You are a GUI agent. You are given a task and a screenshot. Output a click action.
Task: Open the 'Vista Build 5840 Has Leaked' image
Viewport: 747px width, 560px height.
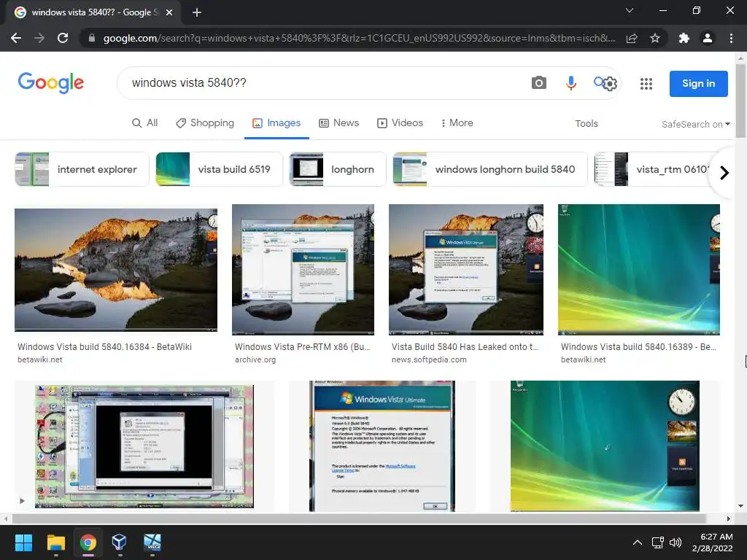tap(466, 270)
